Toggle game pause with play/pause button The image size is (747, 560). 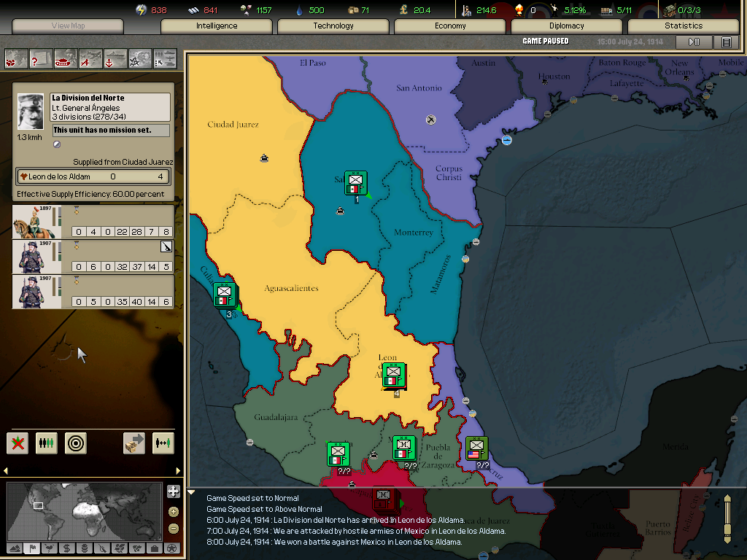click(x=694, y=42)
